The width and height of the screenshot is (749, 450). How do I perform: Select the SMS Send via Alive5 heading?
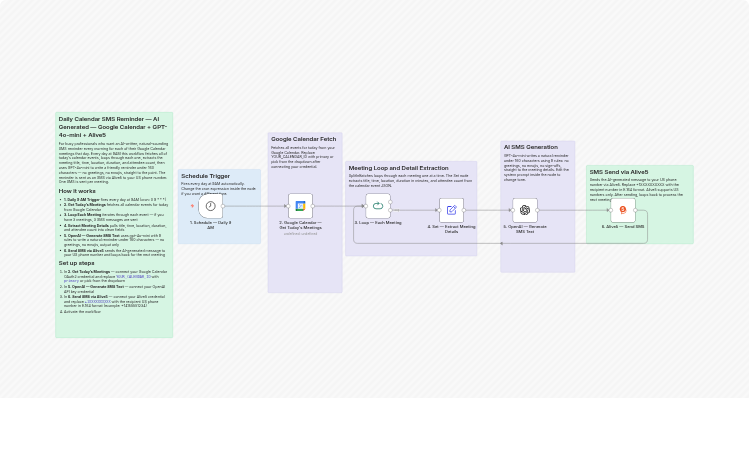click(x=619, y=172)
